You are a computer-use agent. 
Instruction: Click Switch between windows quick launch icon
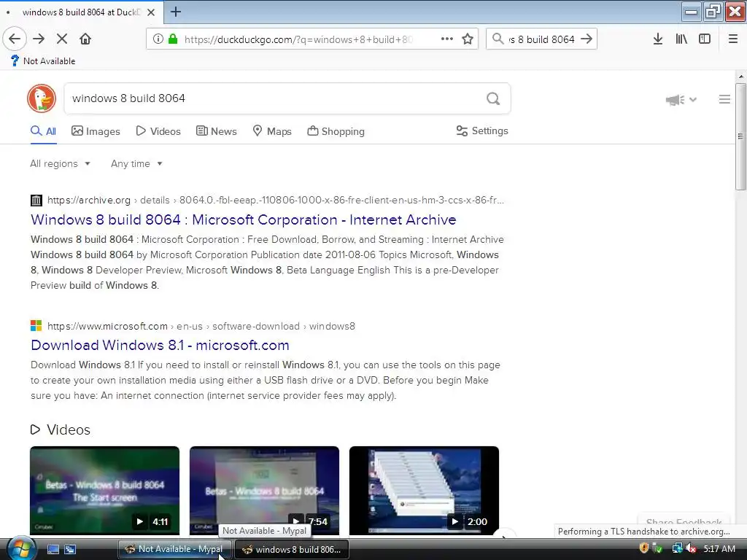click(70, 550)
